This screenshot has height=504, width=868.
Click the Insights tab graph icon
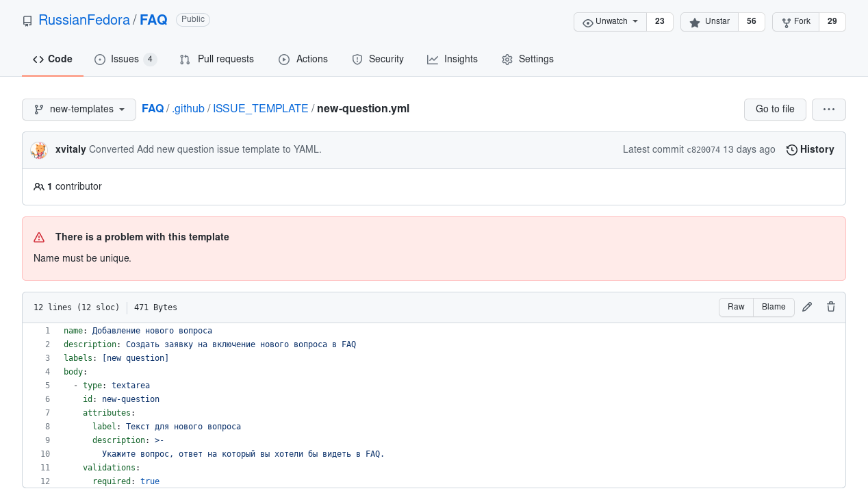point(433,60)
